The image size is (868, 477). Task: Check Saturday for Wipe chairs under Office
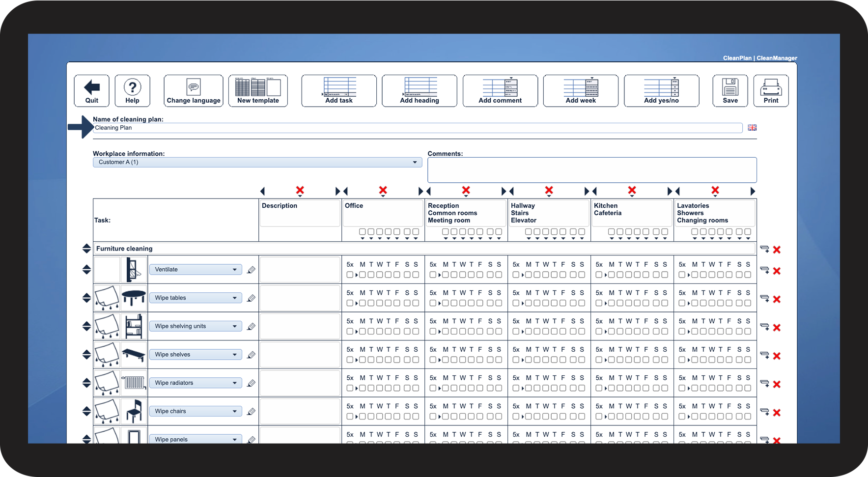(x=407, y=417)
